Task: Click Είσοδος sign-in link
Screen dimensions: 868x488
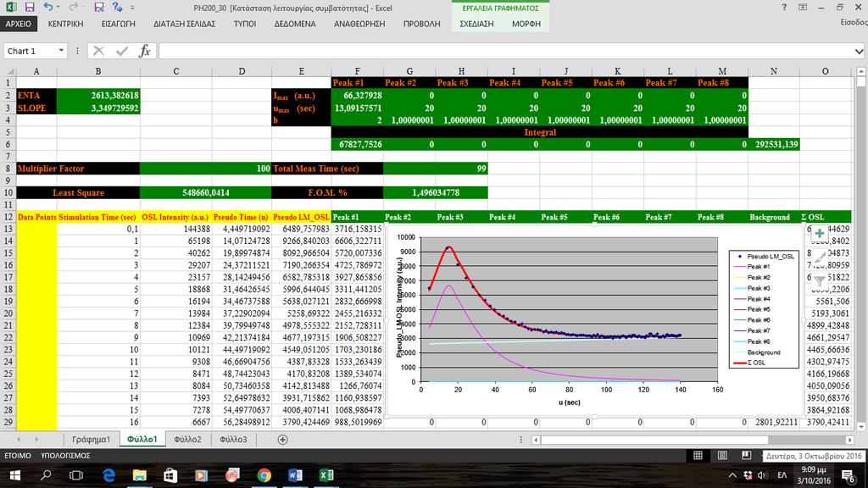Action: pyautogui.click(x=854, y=23)
